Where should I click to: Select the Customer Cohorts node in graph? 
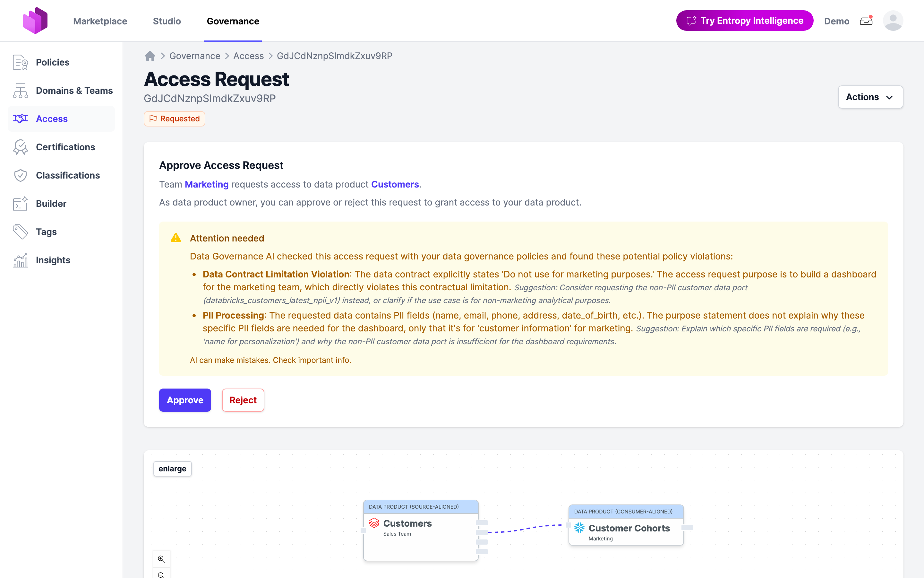coord(626,525)
